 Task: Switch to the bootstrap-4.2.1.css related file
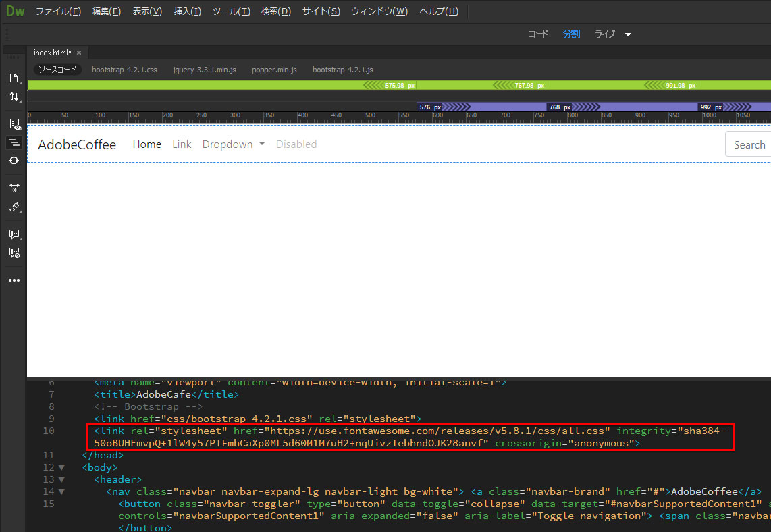pyautogui.click(x=124, y=70)
